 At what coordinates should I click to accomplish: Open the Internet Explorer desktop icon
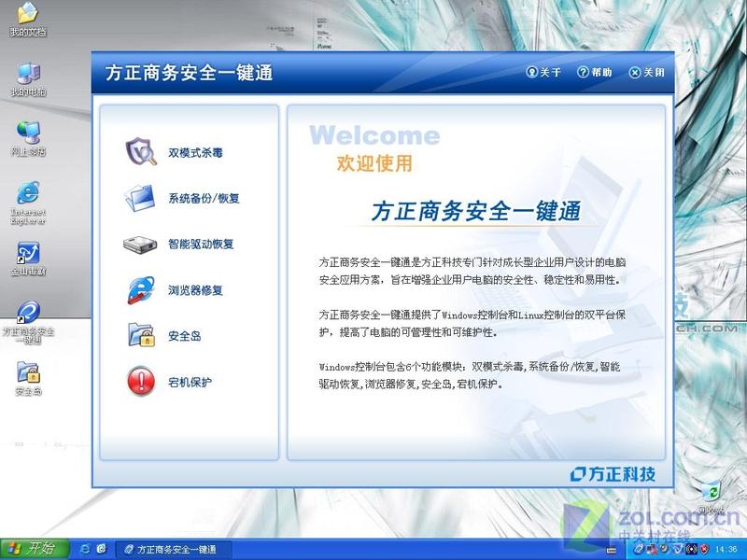[x=28, y=203]
